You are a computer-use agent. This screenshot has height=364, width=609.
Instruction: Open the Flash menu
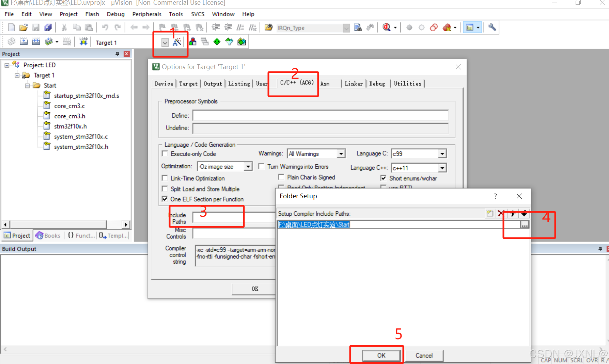pyautogui.click(x=92, y=14)
